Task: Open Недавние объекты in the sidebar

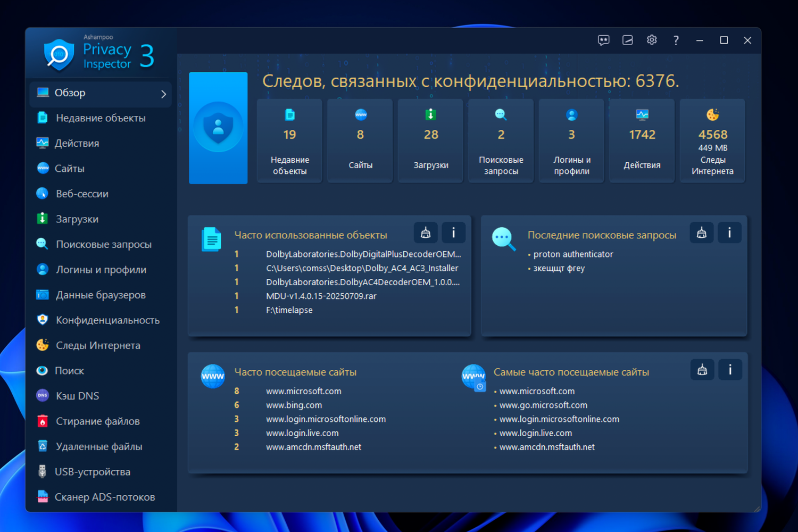Action: (100, 118)
